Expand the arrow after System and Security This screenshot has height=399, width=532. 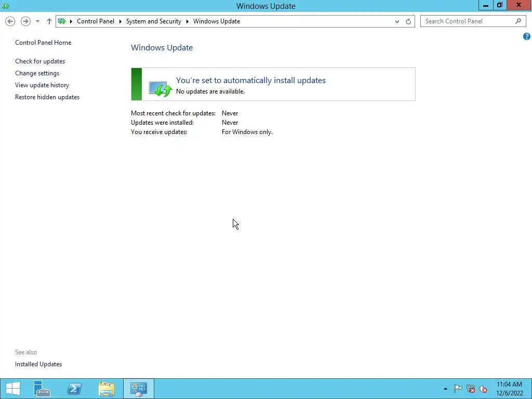(187, 21)
